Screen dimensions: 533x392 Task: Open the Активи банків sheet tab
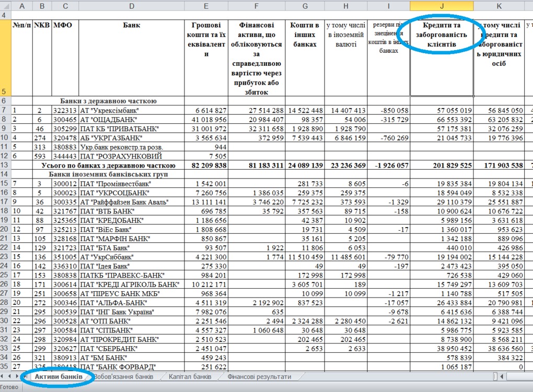59,376
